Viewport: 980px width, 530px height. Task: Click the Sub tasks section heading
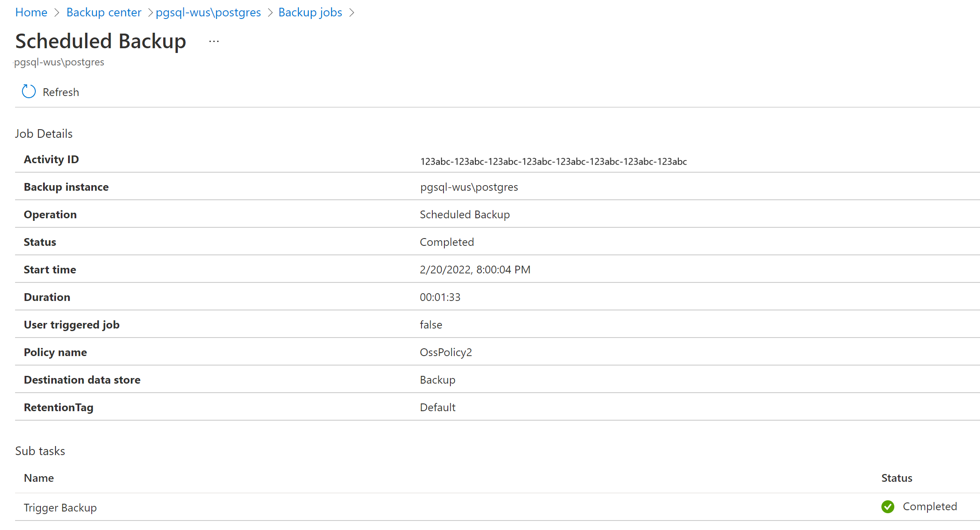coord(40,451)
